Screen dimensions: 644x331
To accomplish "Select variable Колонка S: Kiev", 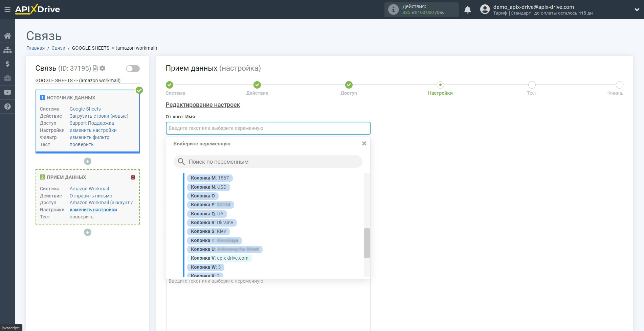I will pos(208,231).
